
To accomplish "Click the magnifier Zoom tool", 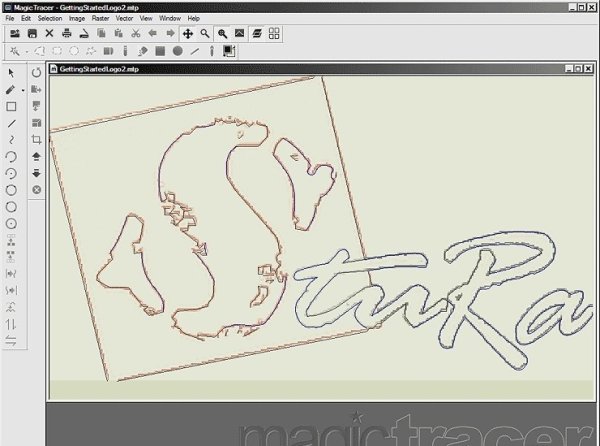I will click(204, 33).
